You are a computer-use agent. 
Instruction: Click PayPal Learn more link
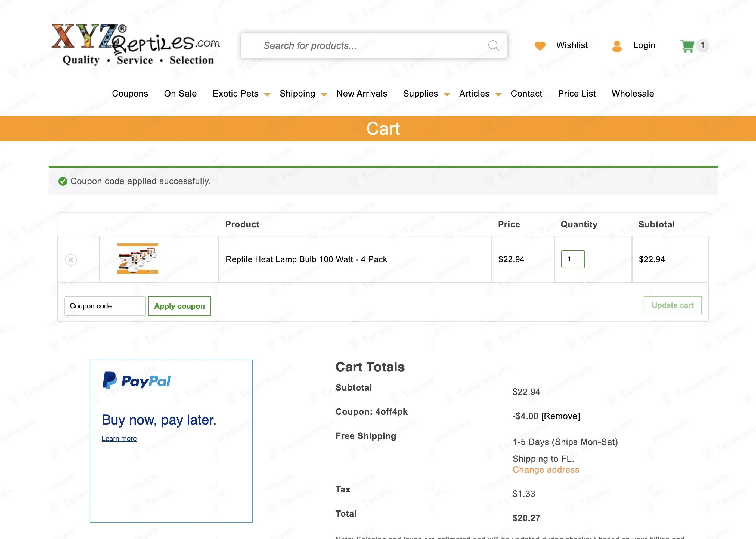119,438
